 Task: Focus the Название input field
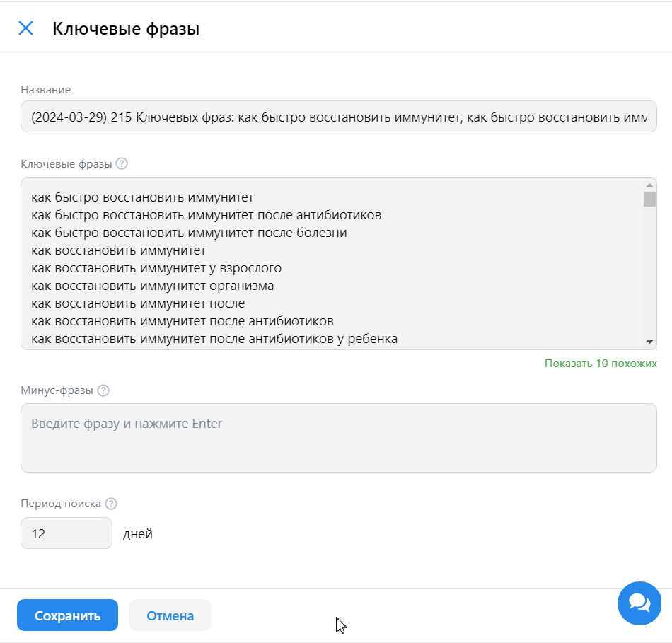[x=339, y=116]
